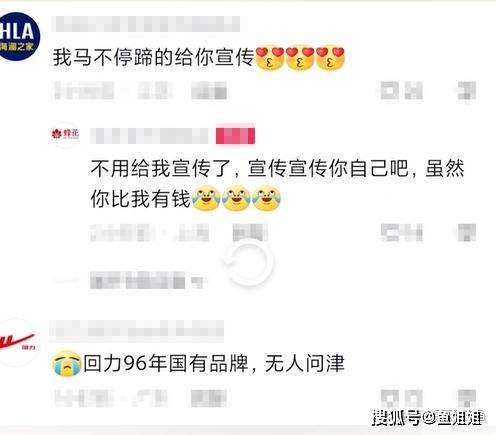Click the pink badge beside 蜂花 username
Image resolution: width=496 pixels, height=435 pixels.
coord(235,135)
